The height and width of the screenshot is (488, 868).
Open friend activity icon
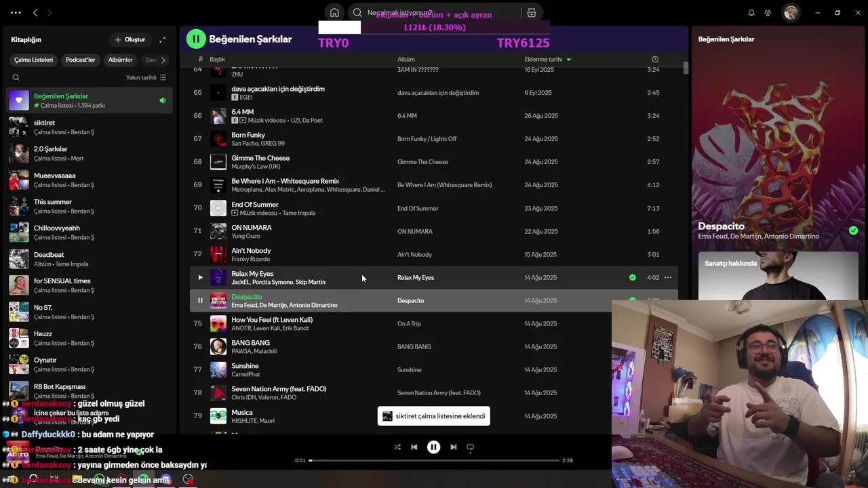pyautogui.click(x=768, y=13)
